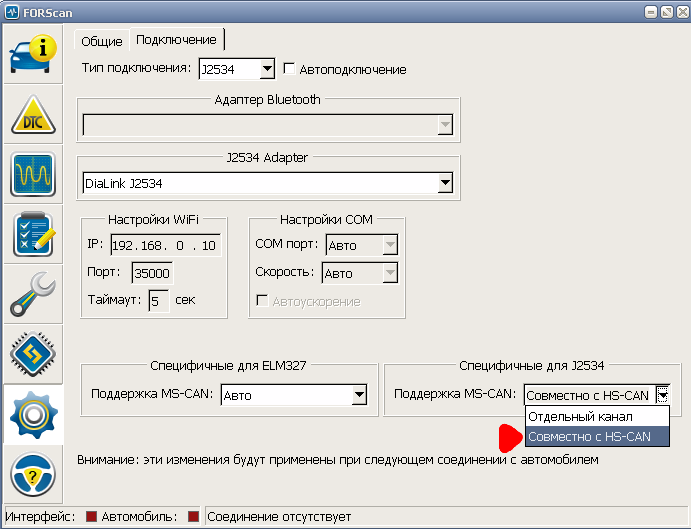
Task: Open the DTC trouble codes section
Action: coord(33,115)
